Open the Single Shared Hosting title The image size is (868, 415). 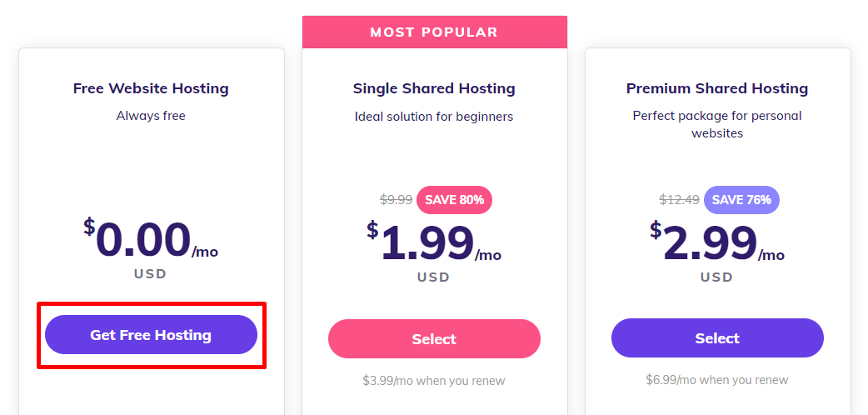coord(434,88)
